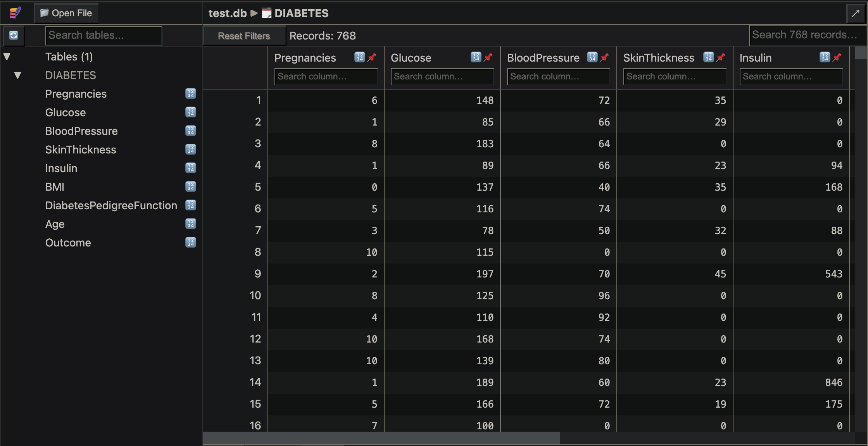Click numeric type icon on BloodPressure header
The height and width of the screenshot is (446, 868).
592,57
